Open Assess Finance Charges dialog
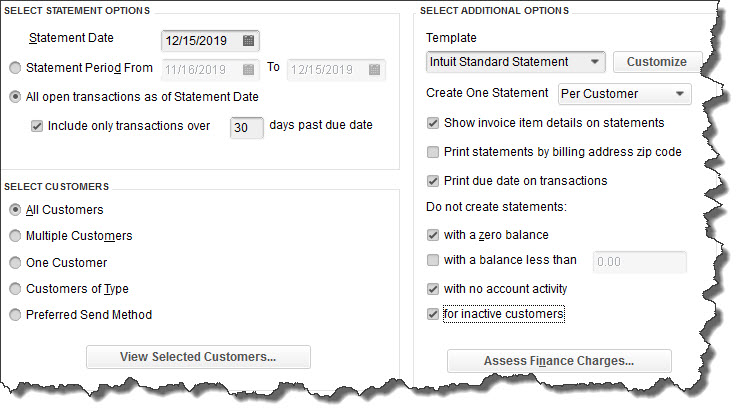Viewport: 746px width, 420px height. click(x=559, y=361)
